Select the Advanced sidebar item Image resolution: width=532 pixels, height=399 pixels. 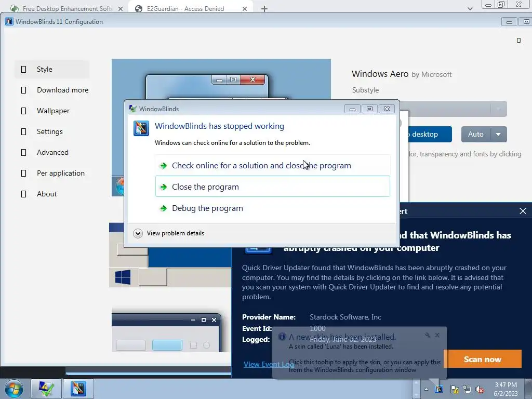[x=52, y=152]
